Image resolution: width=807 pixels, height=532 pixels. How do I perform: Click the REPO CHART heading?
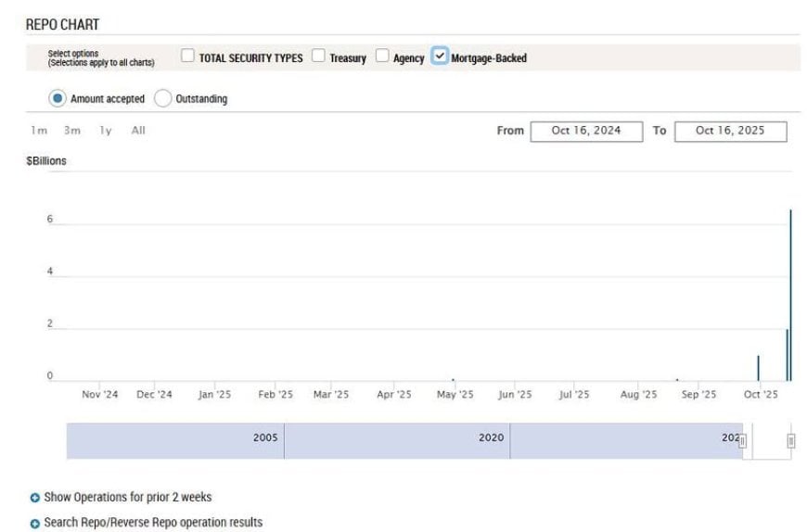click(62, 24)
